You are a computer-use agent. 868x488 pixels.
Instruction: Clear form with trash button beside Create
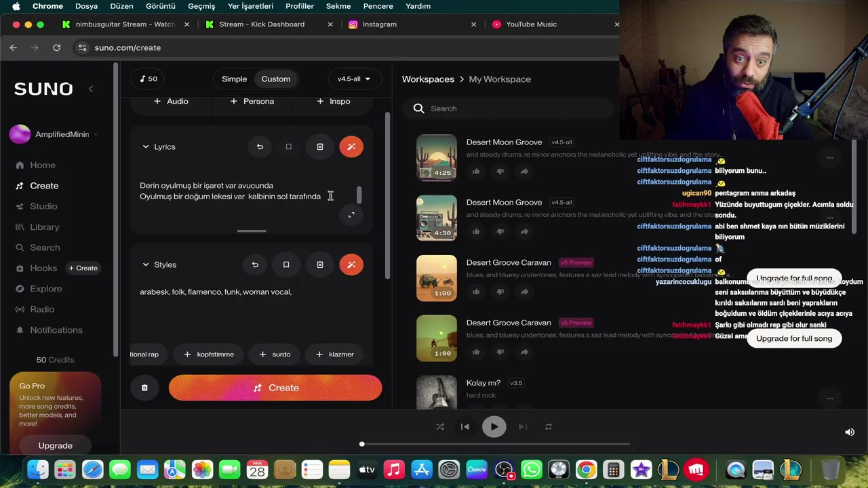click(x=144, y=388)
